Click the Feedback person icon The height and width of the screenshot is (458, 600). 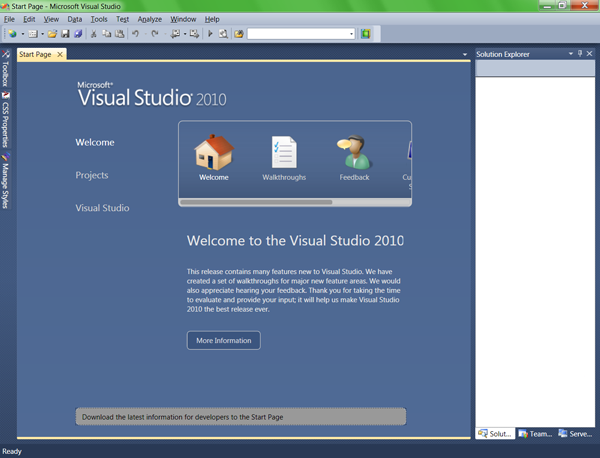(354, 152)
